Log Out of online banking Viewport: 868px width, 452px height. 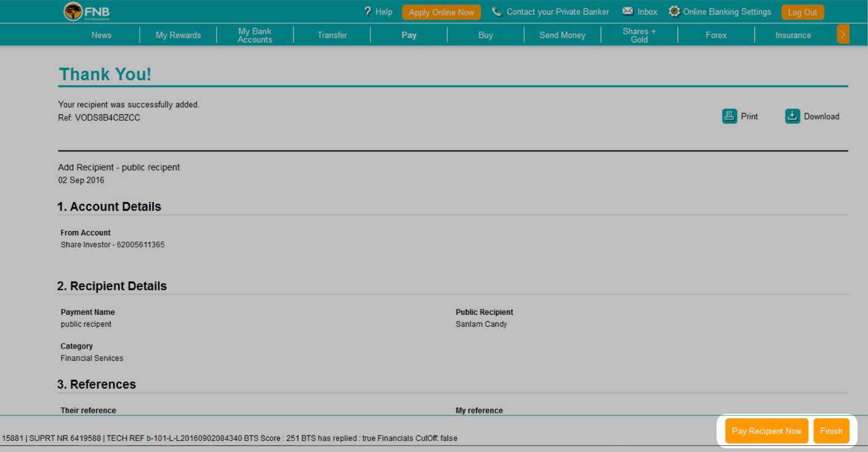click(x=802, y=11)
